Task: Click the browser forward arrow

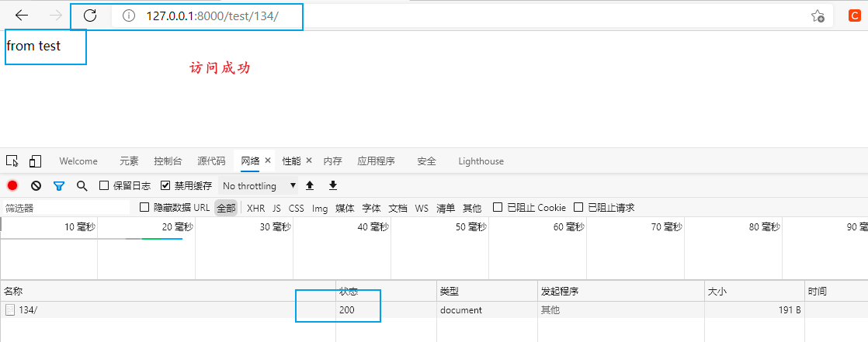Action: point(55,16)
